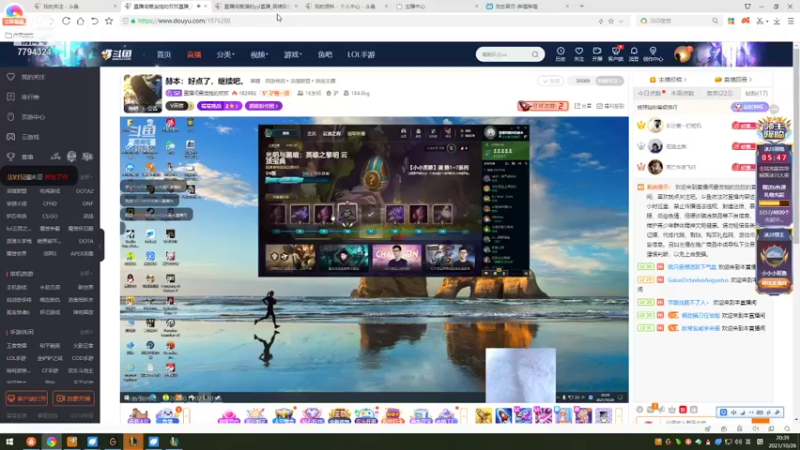Go to browser home icon
Image resolution: width=800 pixels, height=450 pixels.
[x=81, y=21]
